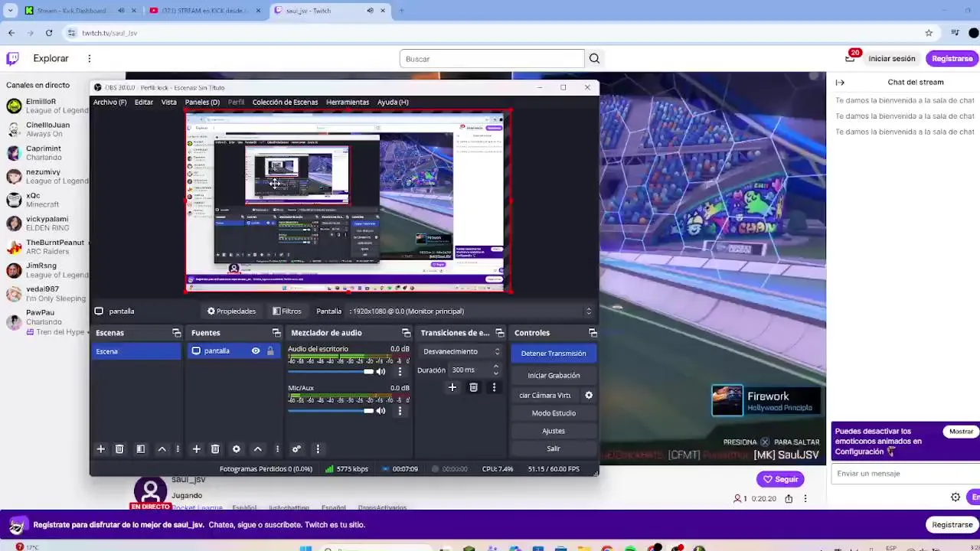980x551 pixels.
Task: Click Modo Estudio button
Action: coord(554,413)
